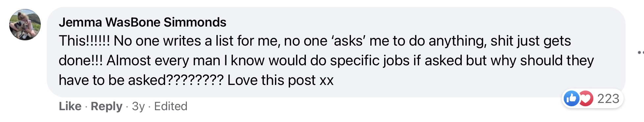This screenshot has width=644, height=122.
Task: Like Jemma's comment
Action: 70,106
